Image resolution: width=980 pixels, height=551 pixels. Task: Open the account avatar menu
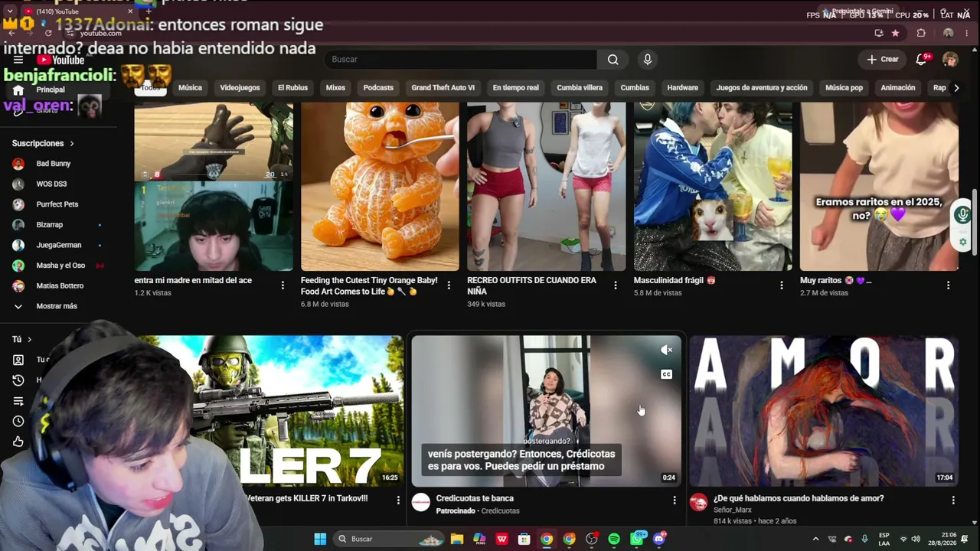coord(950,60)
